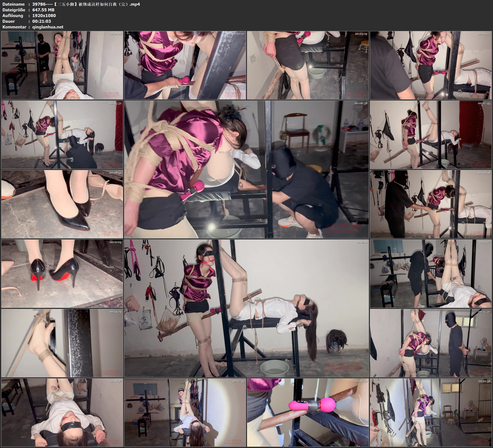Select the thumbnail marked 00:02:12
This screenshot has width=493, height=448.
185,65
